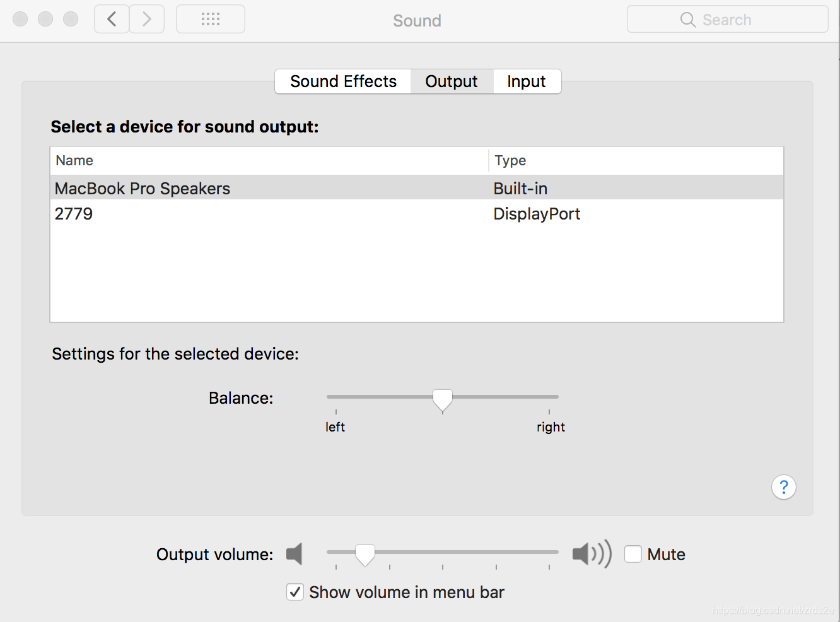Screen dimensions: 840x622
Task: Click the magnifying glass search icon
Action: (x=688, y=20)
